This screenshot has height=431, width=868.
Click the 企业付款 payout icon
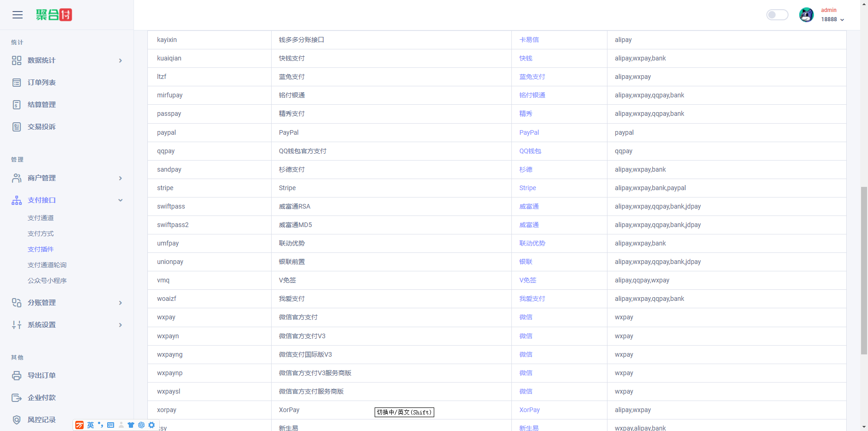pos(17,398)
